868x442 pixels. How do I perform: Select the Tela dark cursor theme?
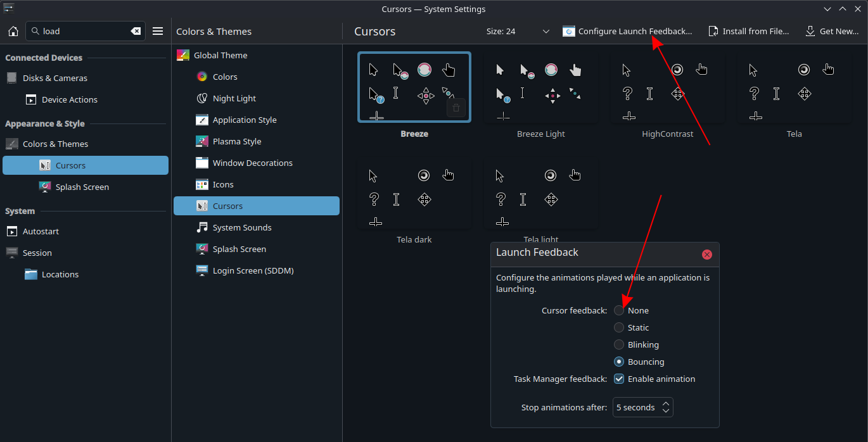coord(414,194)
